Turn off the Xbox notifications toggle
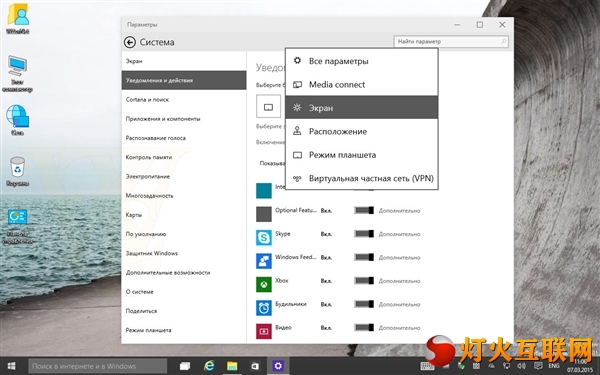Viewport: 600px width, 375px height. 364,281
